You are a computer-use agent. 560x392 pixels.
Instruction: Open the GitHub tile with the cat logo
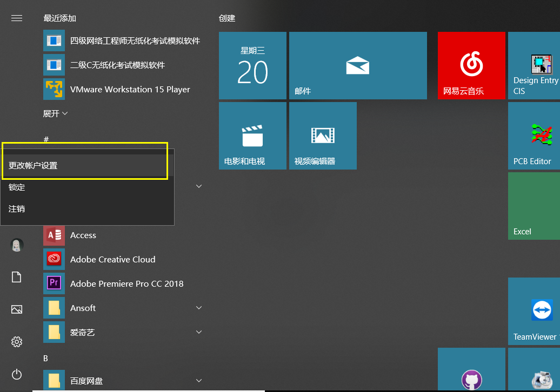(x=471, y=369)
